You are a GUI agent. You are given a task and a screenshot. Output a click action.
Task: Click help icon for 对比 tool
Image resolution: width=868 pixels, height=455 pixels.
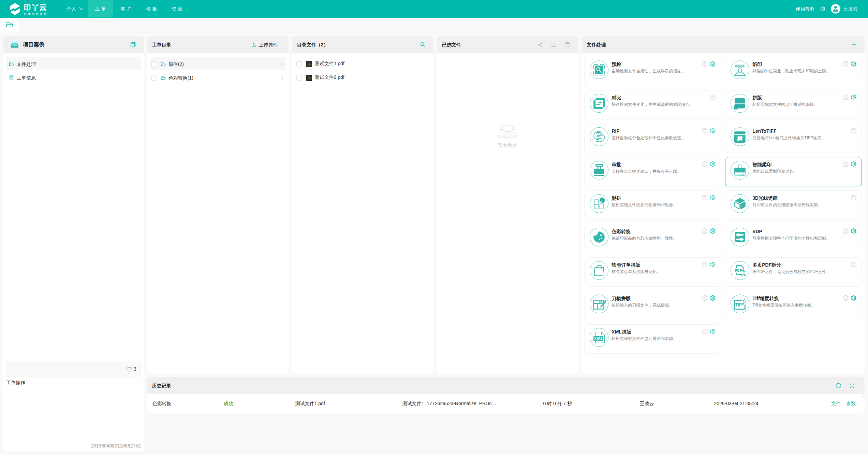pyautogui.click(x=713, y=97)
